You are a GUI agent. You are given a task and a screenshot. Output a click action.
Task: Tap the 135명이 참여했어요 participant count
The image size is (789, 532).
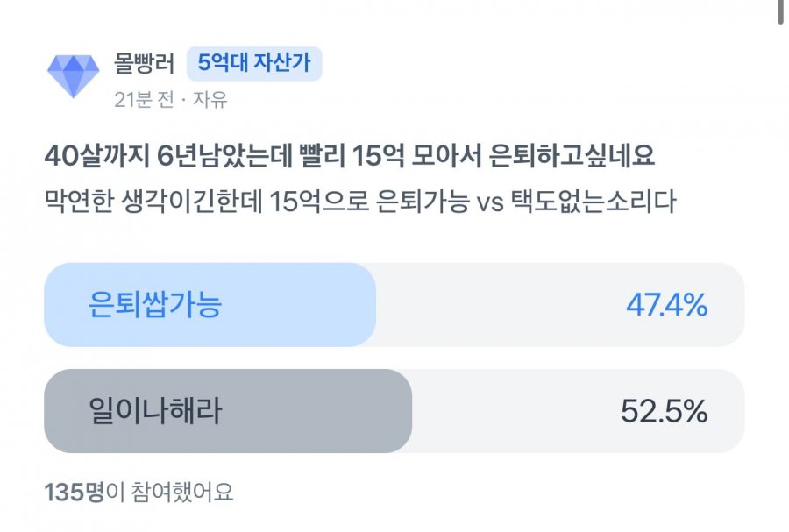139,492
